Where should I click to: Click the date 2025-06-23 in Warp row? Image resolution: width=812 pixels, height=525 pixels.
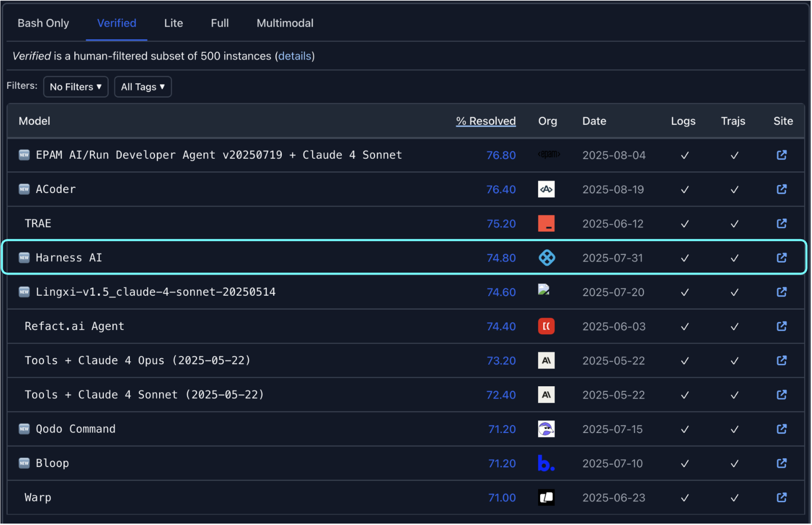(613, 498)
